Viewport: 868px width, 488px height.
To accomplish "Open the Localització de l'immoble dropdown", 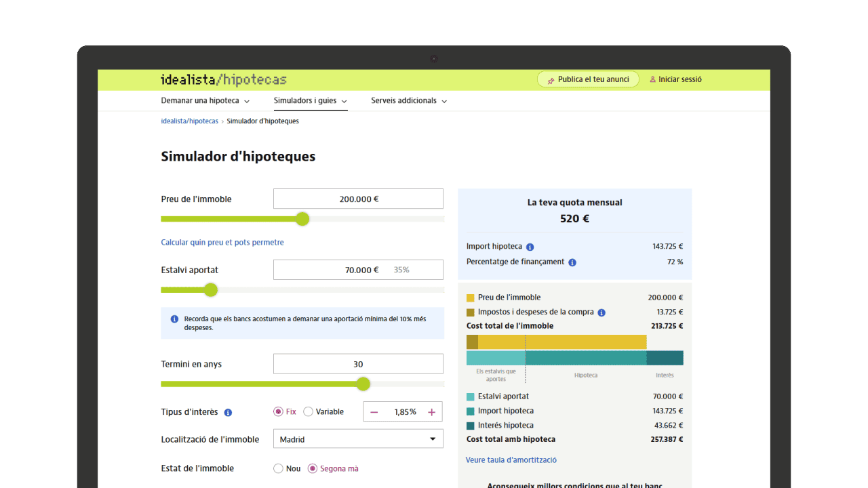I will click(x=358, y=439).
